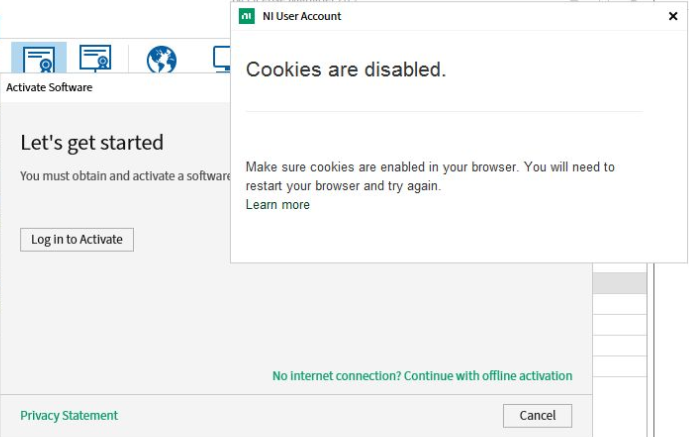Click the partially hidden computer monitor icon

(222, 58)
